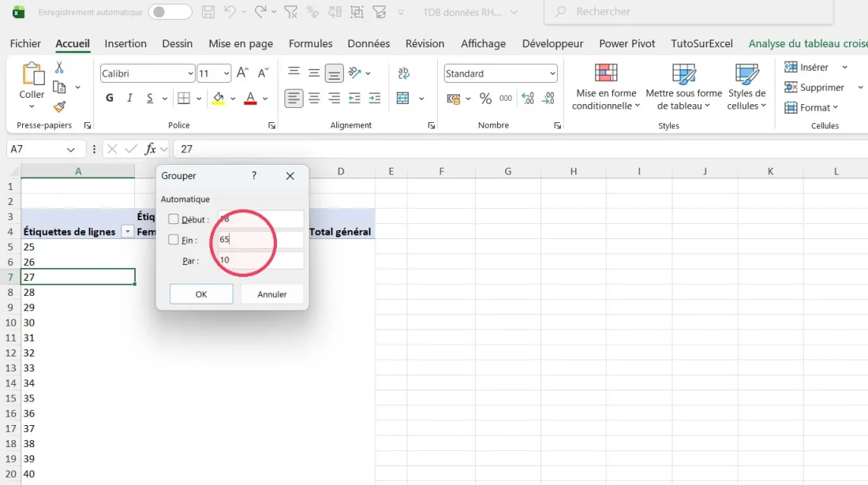Select the column G header
This screenshot has width=868, height=485.
pos(507,171)
